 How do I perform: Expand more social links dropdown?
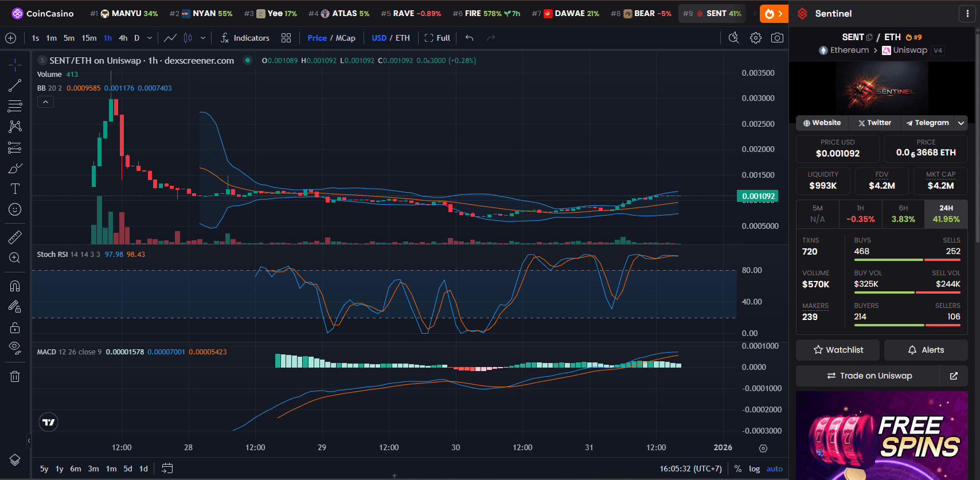962,123
